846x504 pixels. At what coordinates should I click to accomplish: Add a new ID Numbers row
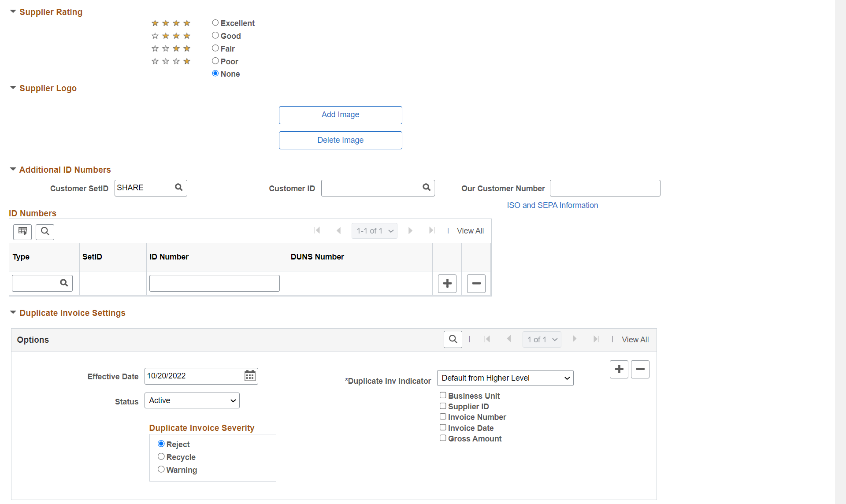(447, 283)
